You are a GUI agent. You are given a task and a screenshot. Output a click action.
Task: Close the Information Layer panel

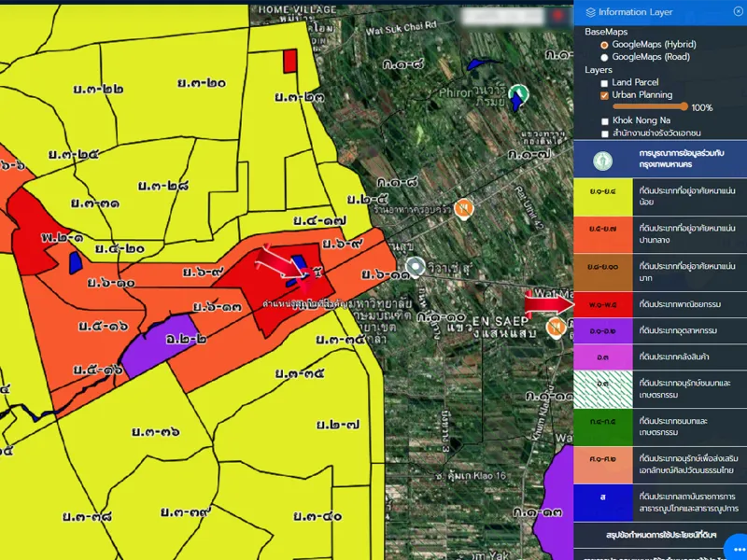739,12
